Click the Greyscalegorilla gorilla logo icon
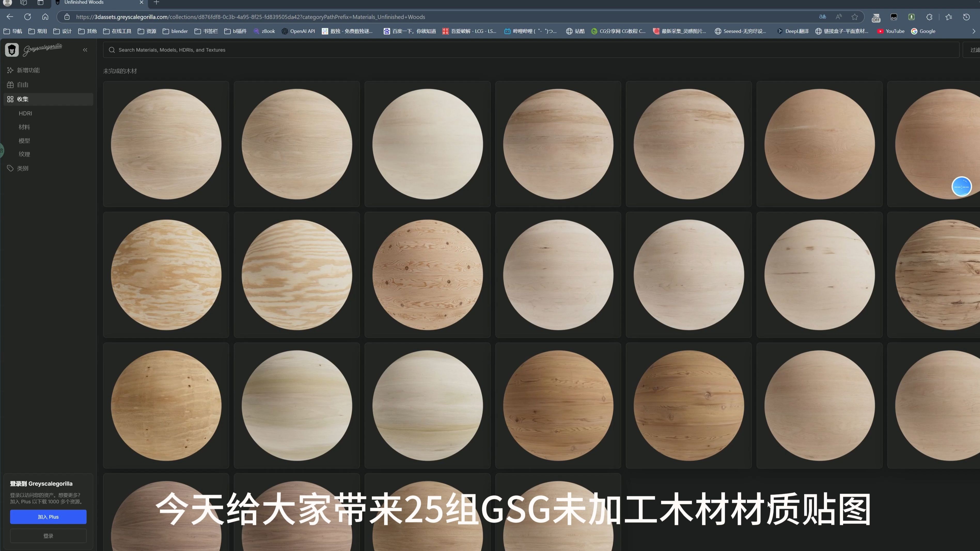 pyautogui.click(x=12, y=49)
